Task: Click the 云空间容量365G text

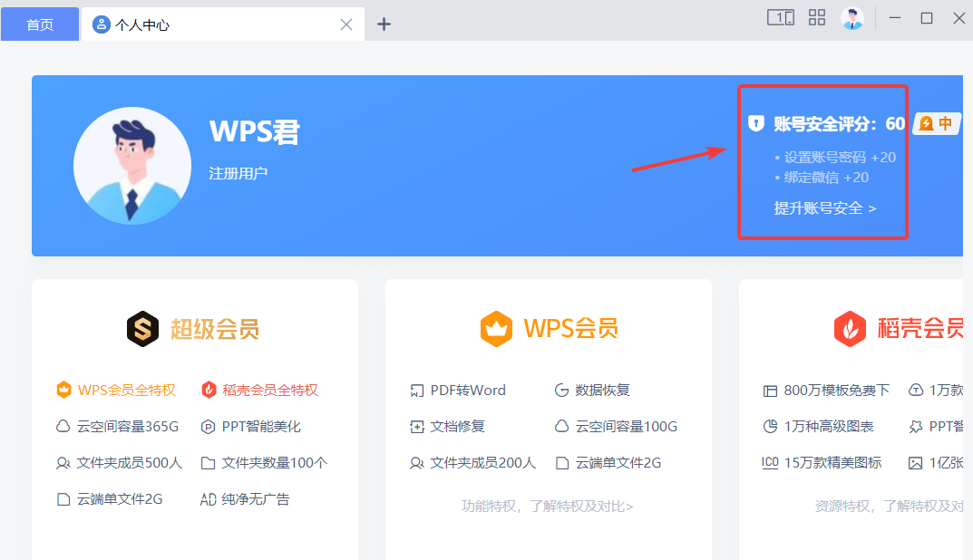Action: pos(128,427)
